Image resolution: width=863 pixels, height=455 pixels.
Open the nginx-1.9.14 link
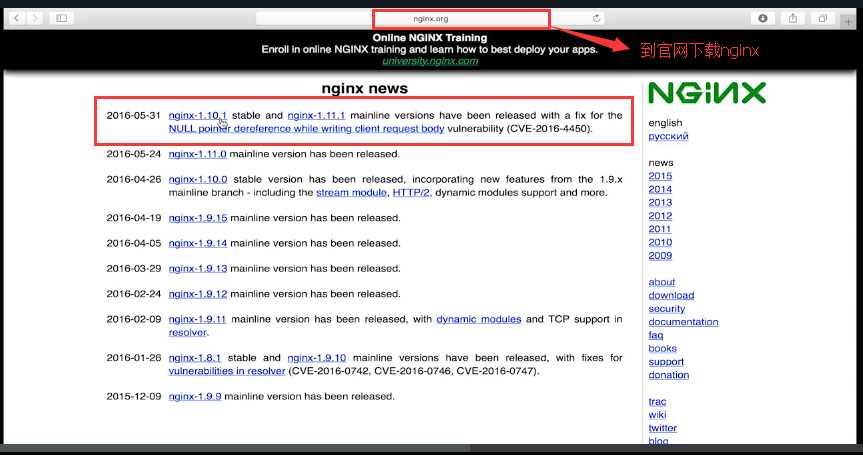pos(198,243)
